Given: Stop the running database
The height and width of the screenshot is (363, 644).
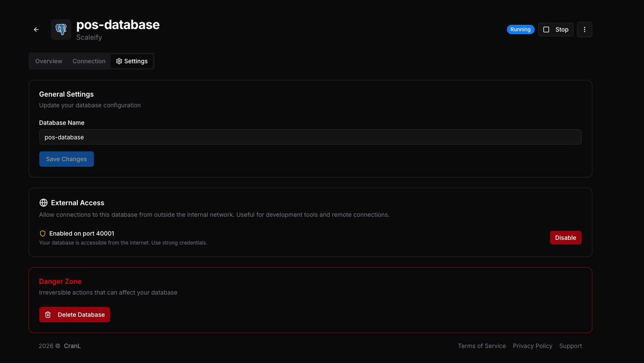Looking at the screenshot, I should pos(555,30).
